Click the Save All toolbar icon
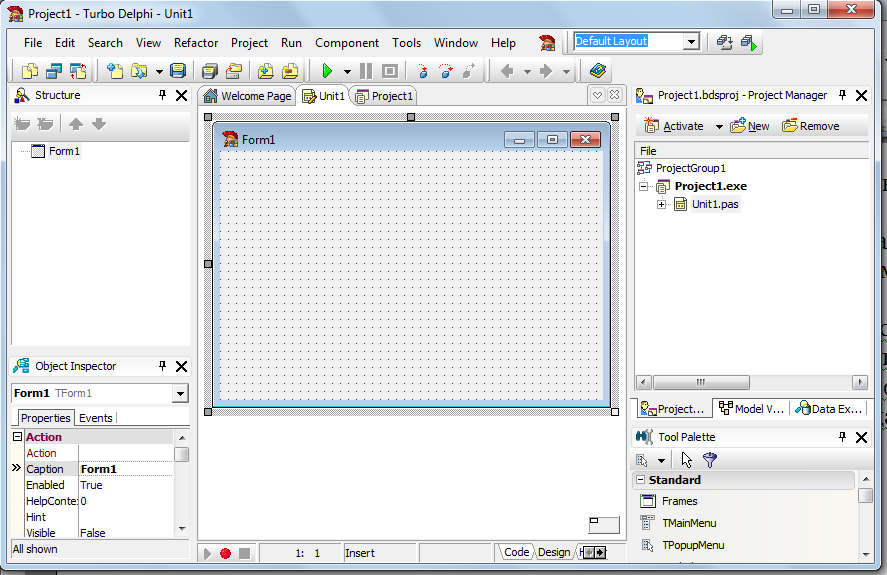This screenshot has width=887, height=575. [210, 71]
